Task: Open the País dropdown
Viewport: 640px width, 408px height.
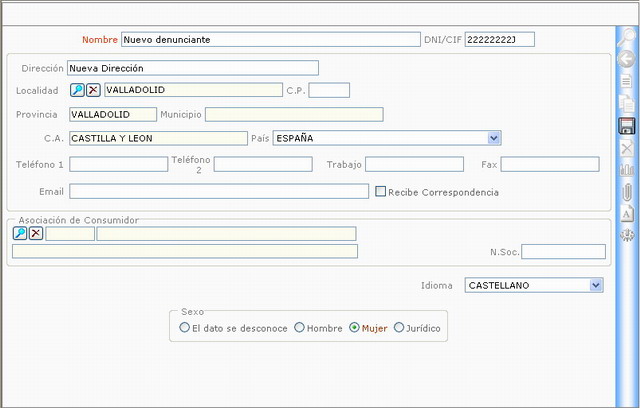Action: [x=494, y=138]
